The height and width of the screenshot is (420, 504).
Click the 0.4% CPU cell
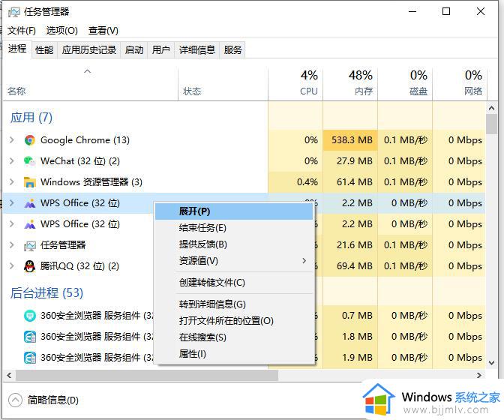click(x=295, y=182)
